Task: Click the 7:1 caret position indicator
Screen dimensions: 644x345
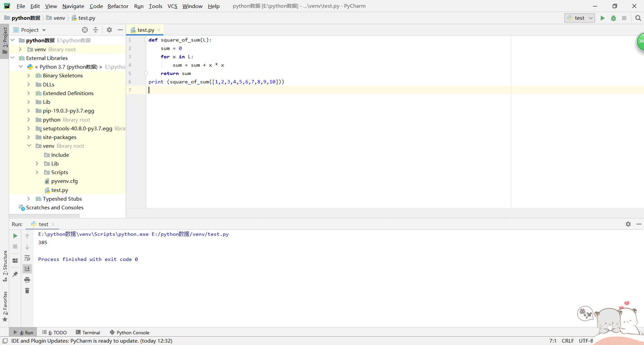Action: coord(553,341)
